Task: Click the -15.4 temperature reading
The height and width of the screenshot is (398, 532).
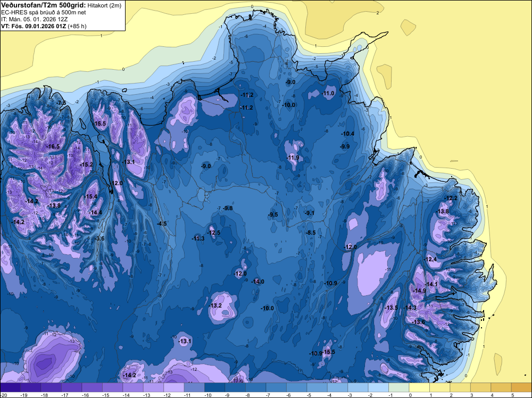Action: coord(90,196)
